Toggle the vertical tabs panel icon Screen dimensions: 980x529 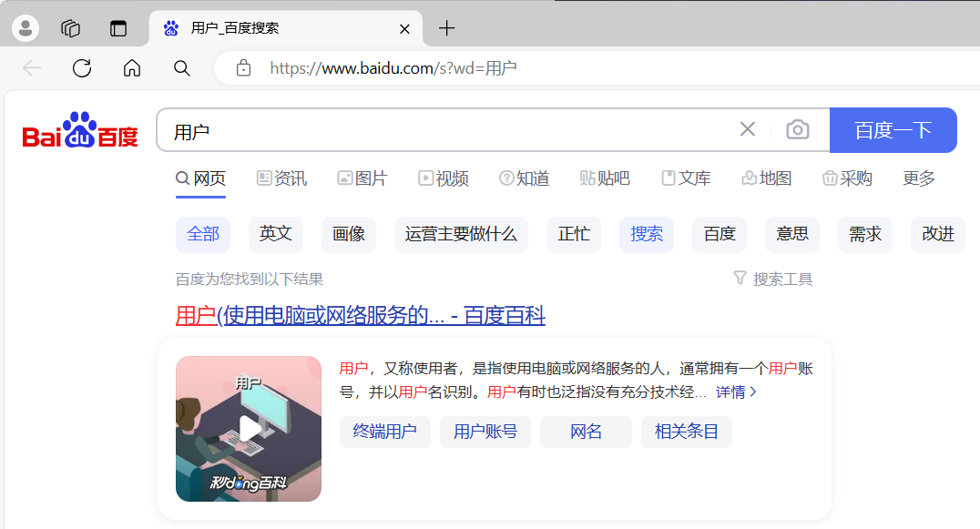[118, 28]
